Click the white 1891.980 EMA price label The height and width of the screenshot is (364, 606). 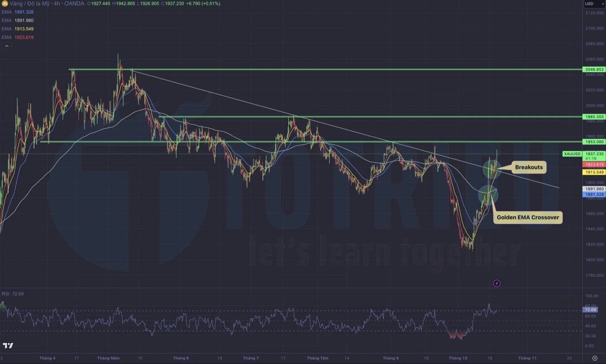pyautogui.click(x=594, y=189)
